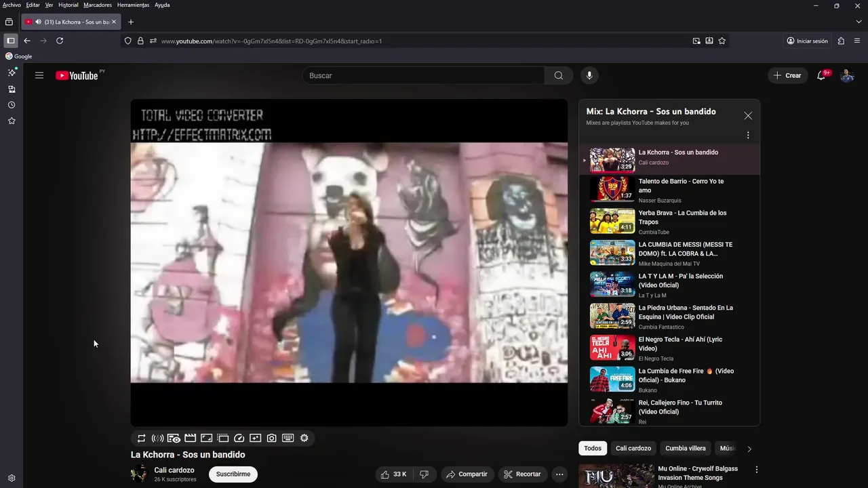Play Talento de Barrio - Cerro Yo te amo
This screenshot has height=488, width=868.
pos(669,190)
